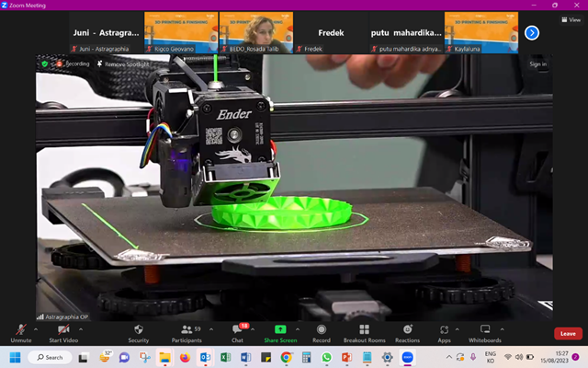Expand arrow next to Chat
The width and height of the screenshot is (588, 368).
tap(253, 329)
